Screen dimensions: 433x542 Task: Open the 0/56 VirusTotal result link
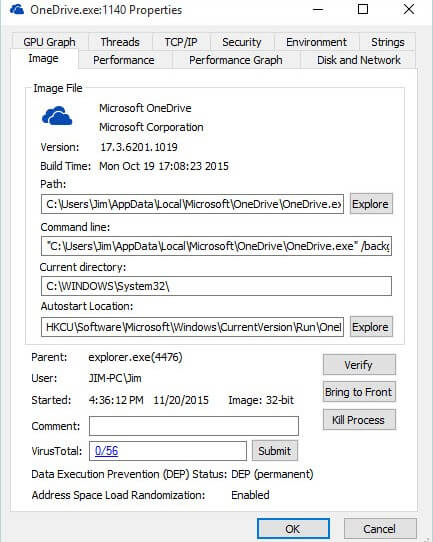point(106,451)
